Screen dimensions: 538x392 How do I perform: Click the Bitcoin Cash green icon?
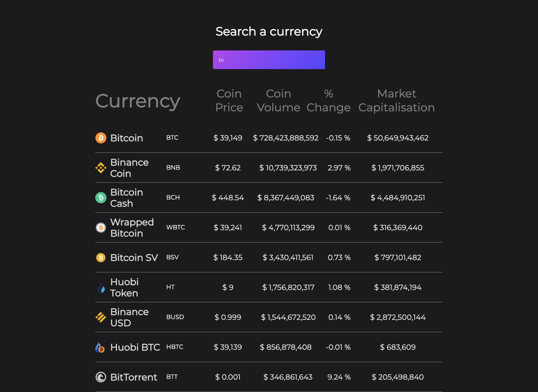[101, 198]
